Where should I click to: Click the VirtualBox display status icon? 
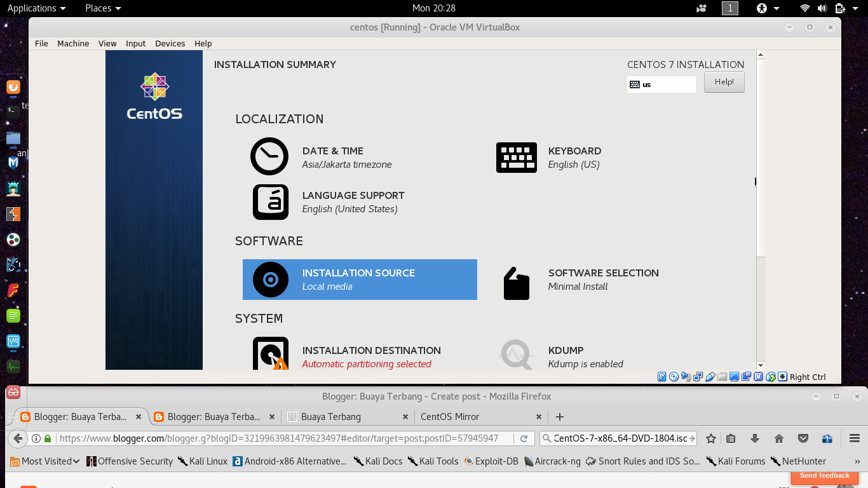point(735,377)
